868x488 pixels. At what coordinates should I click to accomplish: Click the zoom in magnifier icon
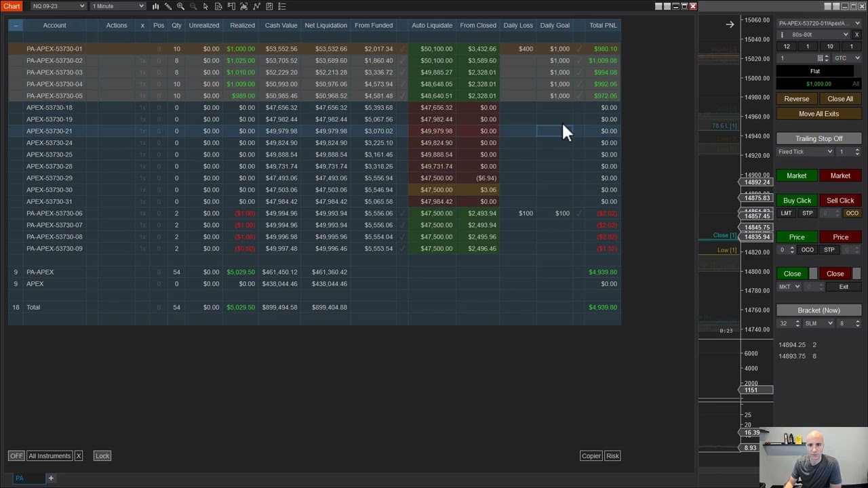[180, 6]
